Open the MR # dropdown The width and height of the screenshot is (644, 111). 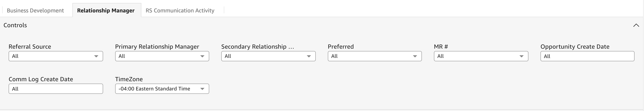[x=481, y=56]
